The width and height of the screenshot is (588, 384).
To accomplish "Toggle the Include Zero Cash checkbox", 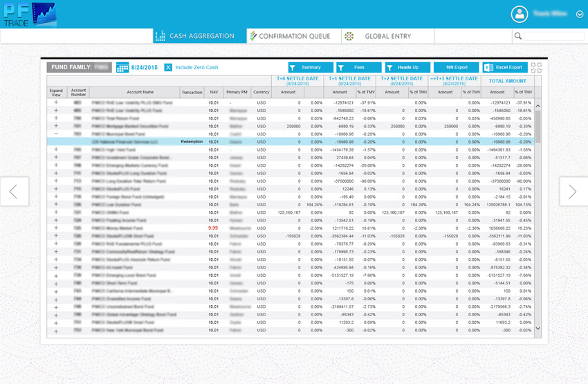I will coord(168,68).
